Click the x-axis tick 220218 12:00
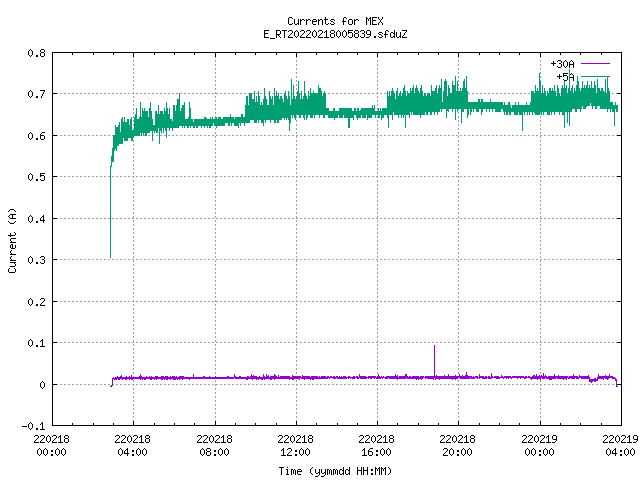 [295, 446]
